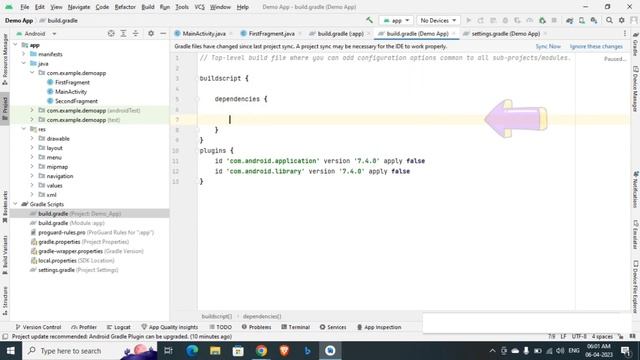The width and height of the screenshot is (640, 360).
Task: Switch to the MainActivity.java tab
Action: pyautogui.click(x=203, y=33)
